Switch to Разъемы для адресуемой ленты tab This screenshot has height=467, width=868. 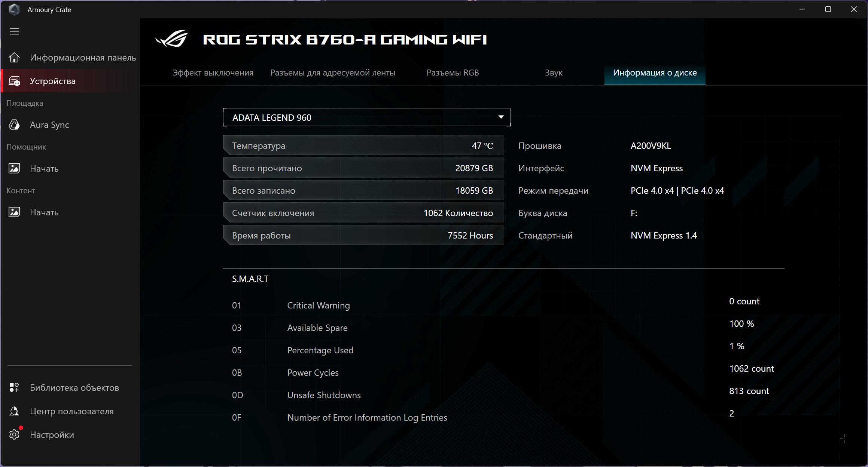click(333, 73)
